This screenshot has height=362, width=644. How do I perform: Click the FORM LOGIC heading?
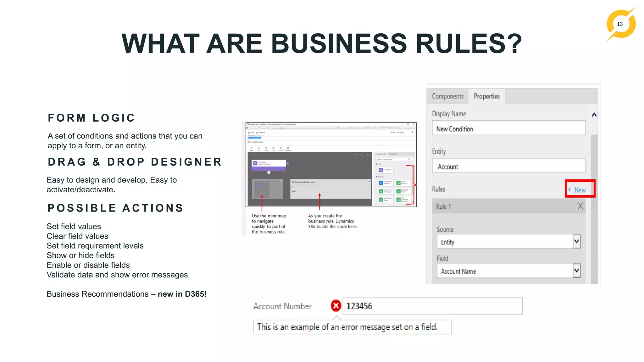(92, 118)
